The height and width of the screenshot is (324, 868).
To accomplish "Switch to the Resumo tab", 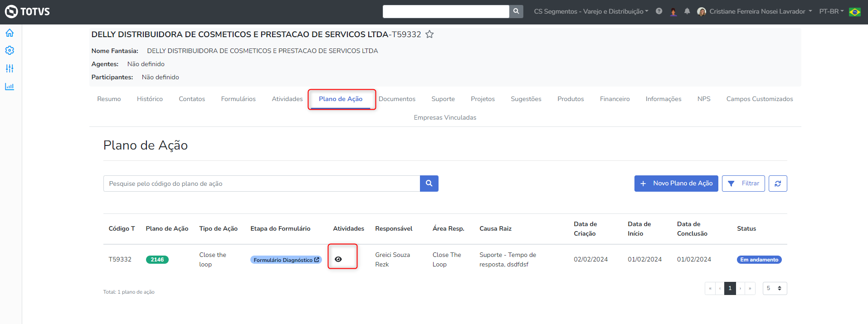I will pos(109,99).
